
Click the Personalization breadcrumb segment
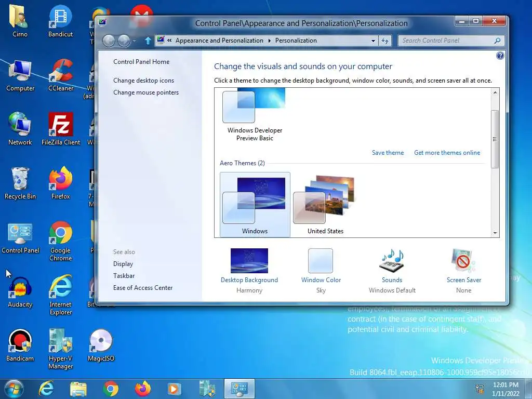click(x=296, y=41)
